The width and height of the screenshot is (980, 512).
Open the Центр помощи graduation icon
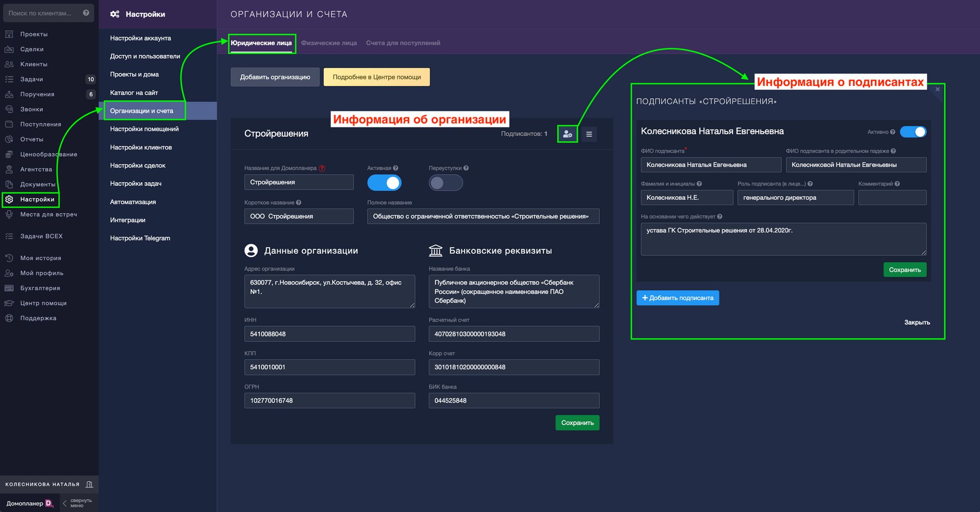coord(9,303)
